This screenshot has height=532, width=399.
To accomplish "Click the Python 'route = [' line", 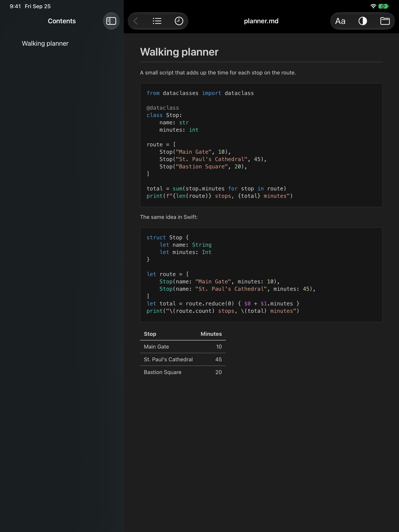I will click(x=161, y=144).
